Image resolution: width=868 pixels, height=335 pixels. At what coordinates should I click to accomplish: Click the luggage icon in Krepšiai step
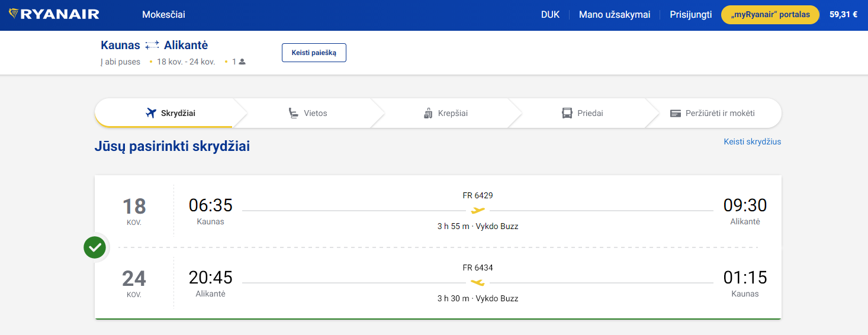click(429, 113)
